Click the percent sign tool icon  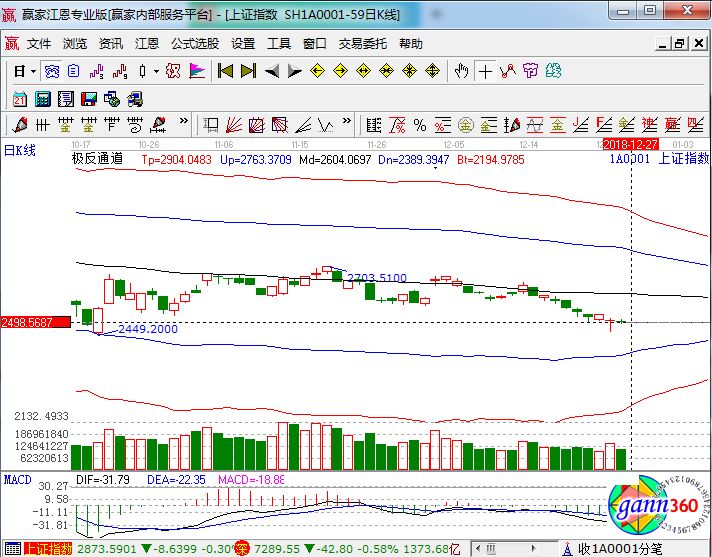click(420, 125)
